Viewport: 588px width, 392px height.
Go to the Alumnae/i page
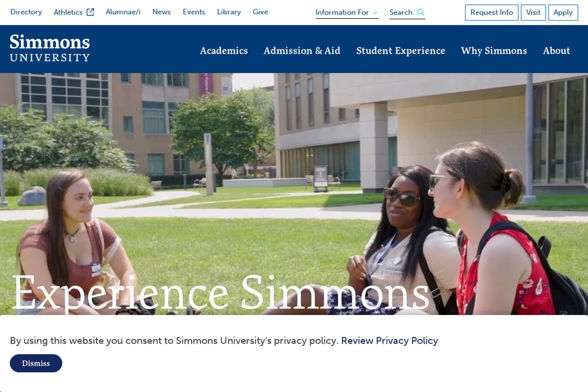(x=123, y=12)
